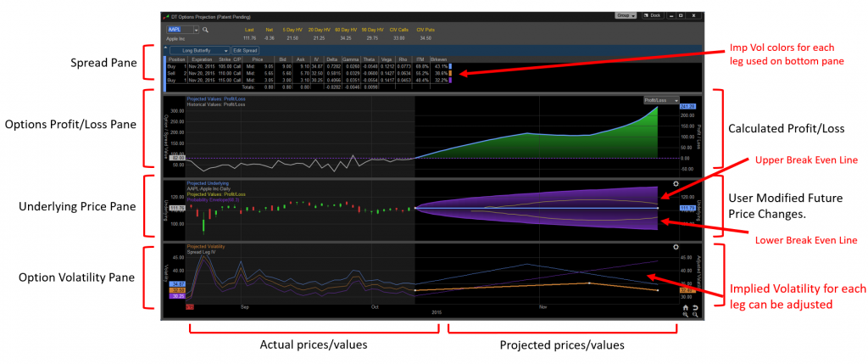Click the orange color swatch for Sell leg
Image resolution: width=868 pixels, height=364 pixels.
pyautogui.click(x=451, y=73)
